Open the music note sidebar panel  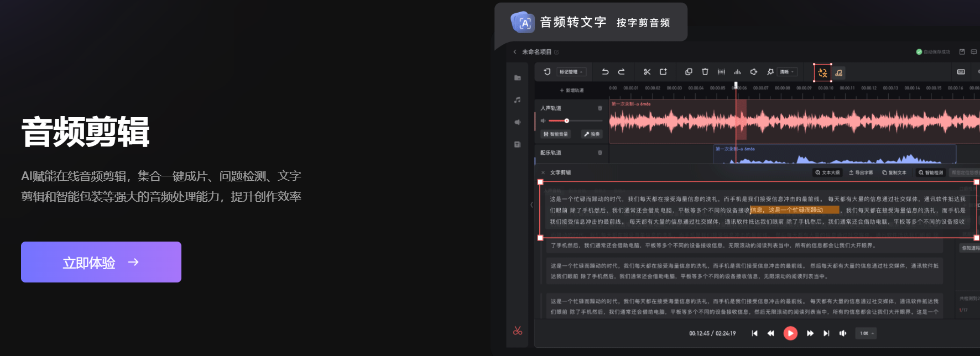coord(518,100)
